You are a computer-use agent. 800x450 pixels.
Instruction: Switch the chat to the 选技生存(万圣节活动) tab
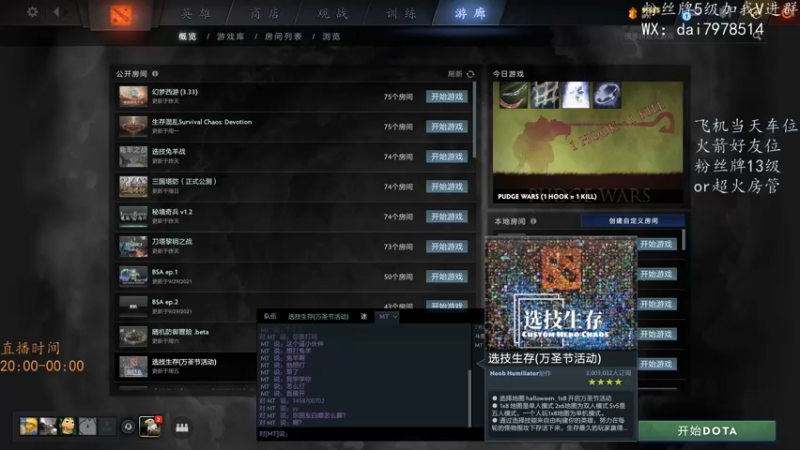click(x=318, y=316)
